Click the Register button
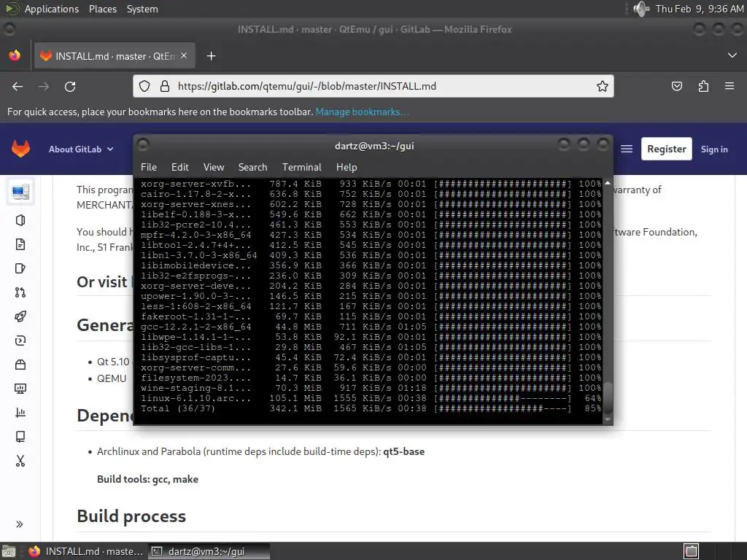 pos(667,149)
